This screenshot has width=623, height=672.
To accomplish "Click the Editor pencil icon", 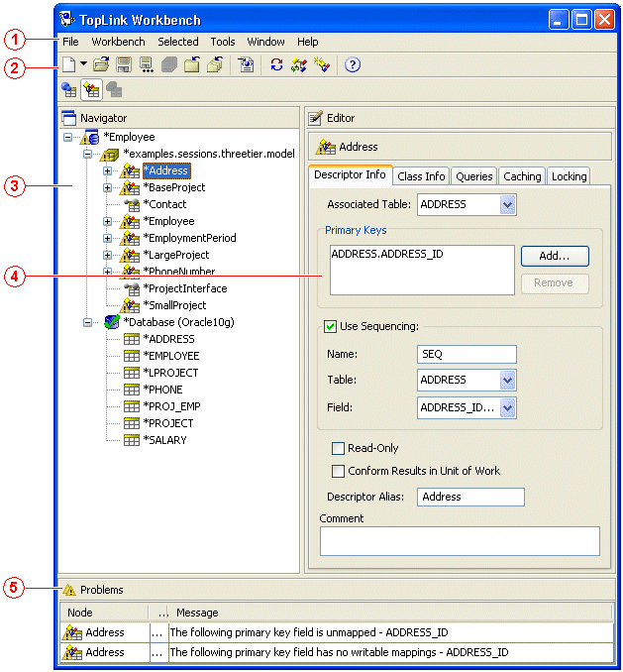I will pyautogui.click(x=316, y=117).
